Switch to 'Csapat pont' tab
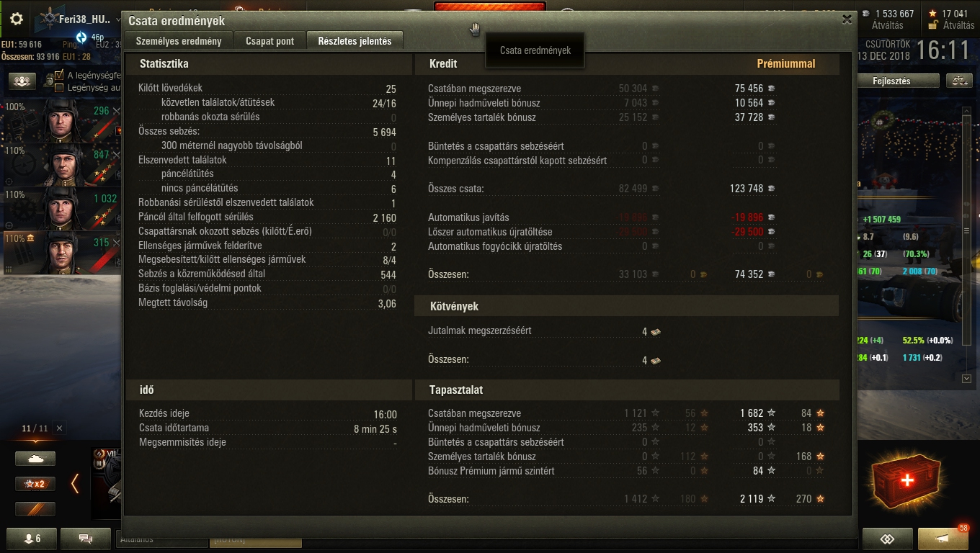 pyautogui.click(x=269, y=41)
